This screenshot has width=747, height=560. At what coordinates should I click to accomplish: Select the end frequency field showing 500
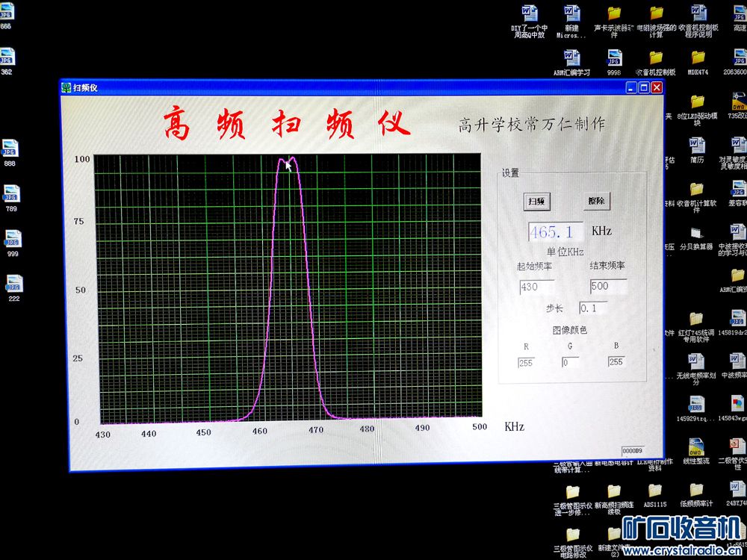tap(607, 286)
